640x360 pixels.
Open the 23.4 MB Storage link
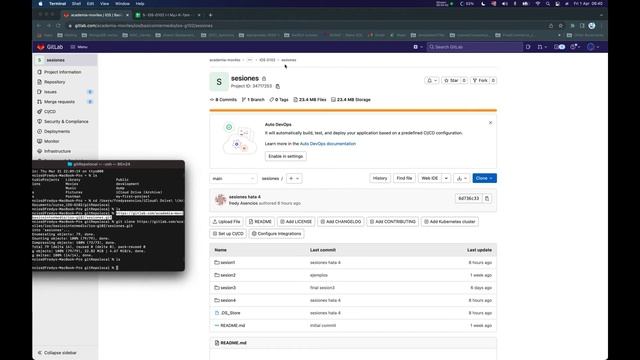coord(351,100)
